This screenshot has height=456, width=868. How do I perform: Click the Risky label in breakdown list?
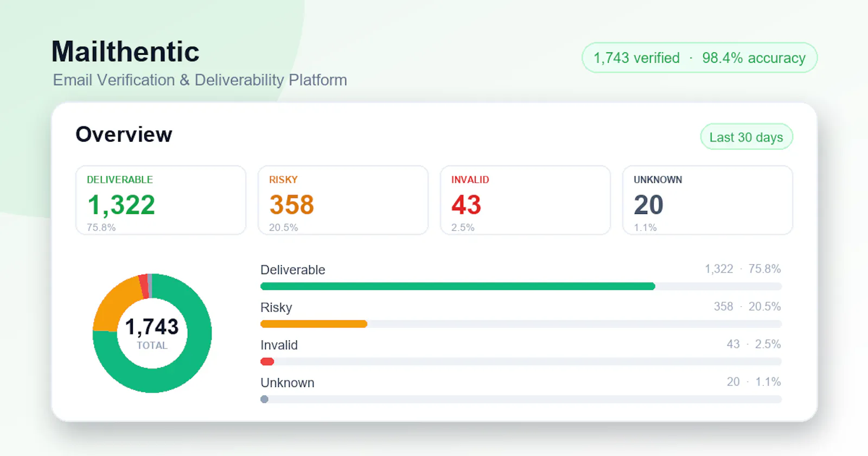pos(276,307)
